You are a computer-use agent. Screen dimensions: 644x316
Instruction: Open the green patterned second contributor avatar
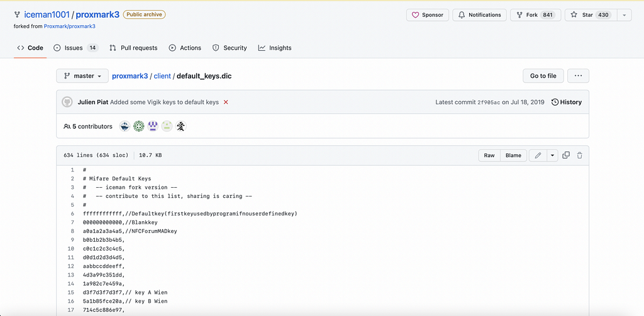pyautogui.click(x=139, y=126)
